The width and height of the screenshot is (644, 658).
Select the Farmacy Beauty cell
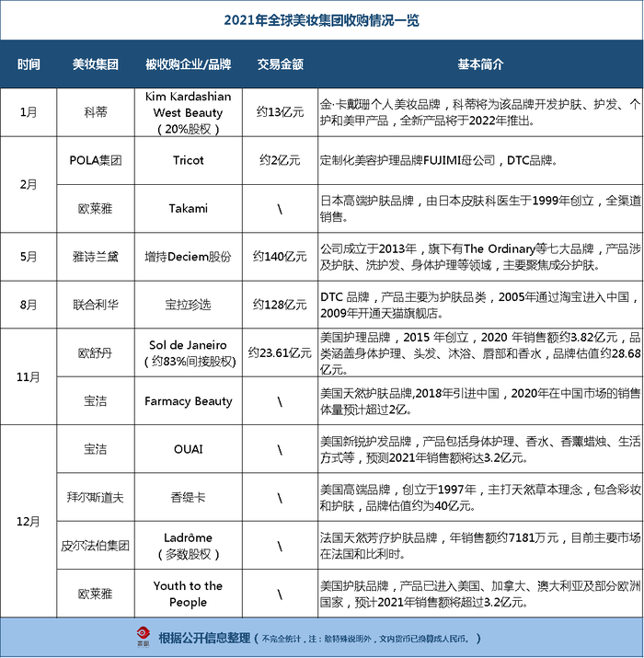(188, 400)
